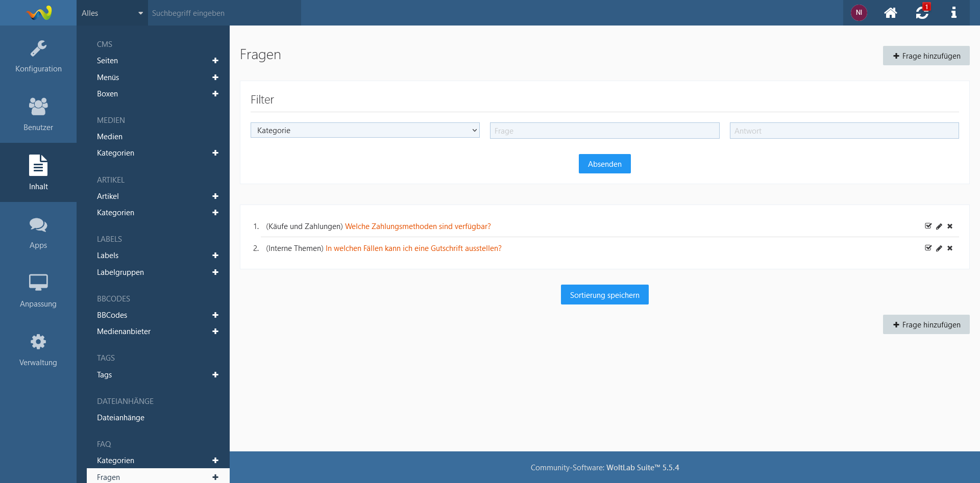Focus the Antwort filter text field
Viewport: 980px width, 483px height.
(844, 131)
